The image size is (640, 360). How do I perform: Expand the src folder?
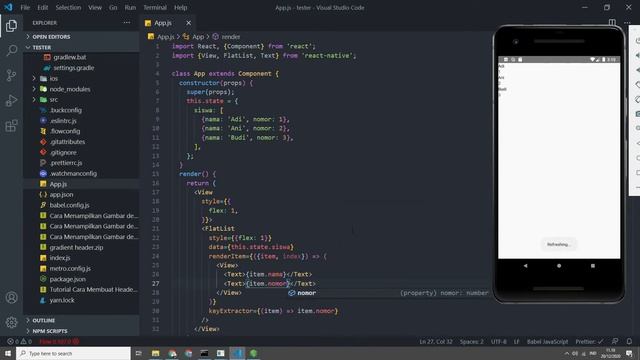(53, 100)
